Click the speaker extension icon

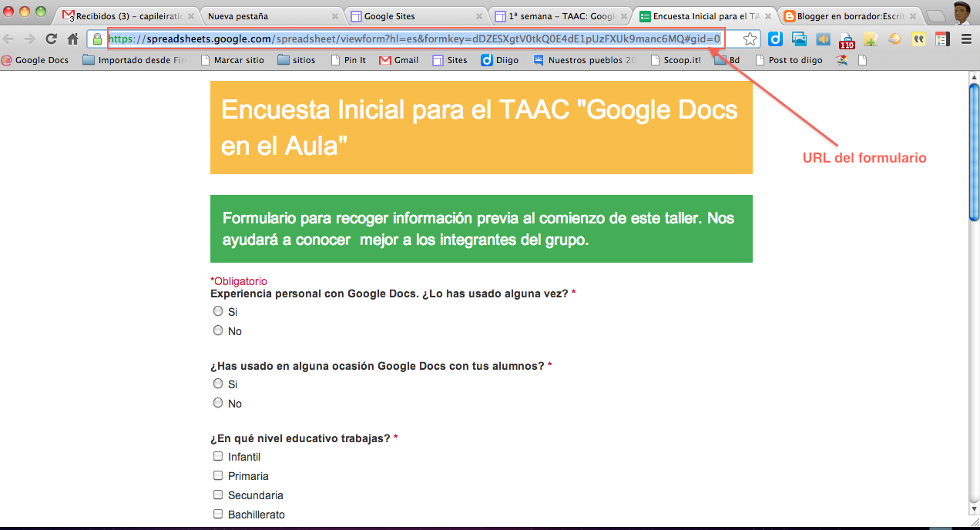tap(824, 39)
